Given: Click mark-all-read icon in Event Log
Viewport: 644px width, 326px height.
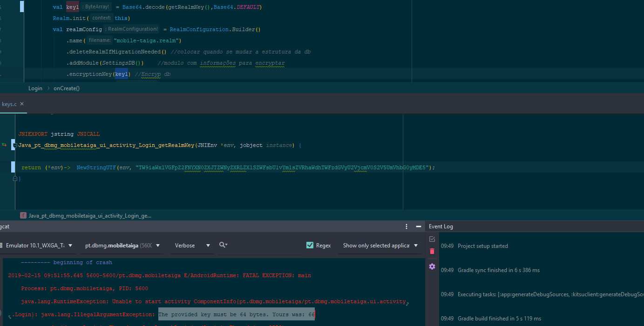Looking at the screenshot, I should 432,239.
